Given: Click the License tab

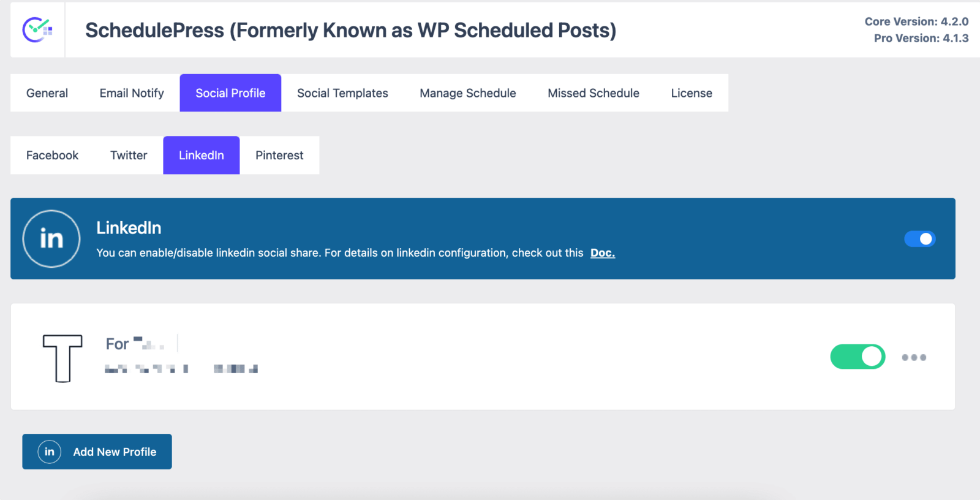Looking at the screenshot, I should click(691, 93).
